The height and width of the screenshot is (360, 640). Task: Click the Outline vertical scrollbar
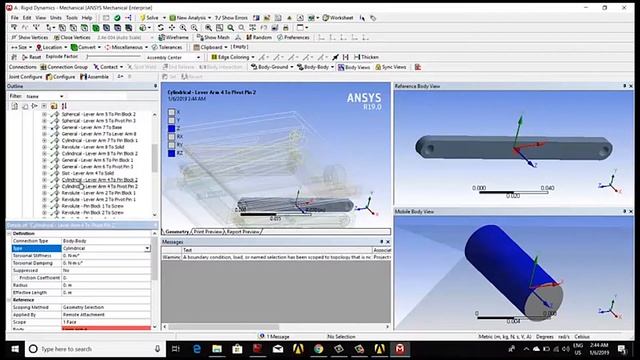pyautogui.click(x=154, y=164)
